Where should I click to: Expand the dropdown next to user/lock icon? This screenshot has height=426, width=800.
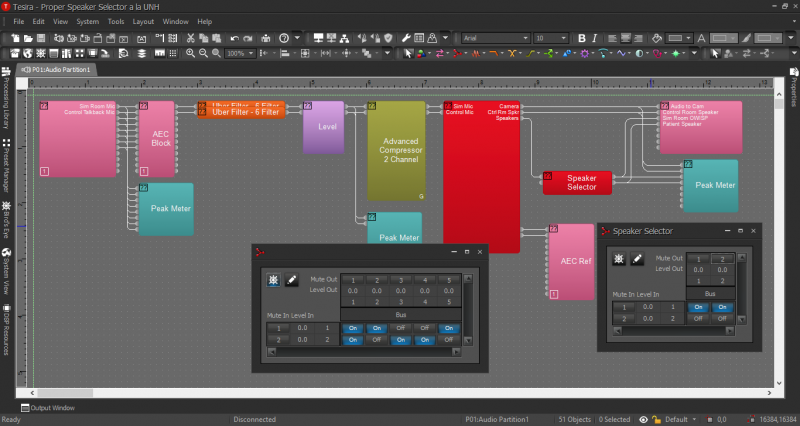[445, 38]
